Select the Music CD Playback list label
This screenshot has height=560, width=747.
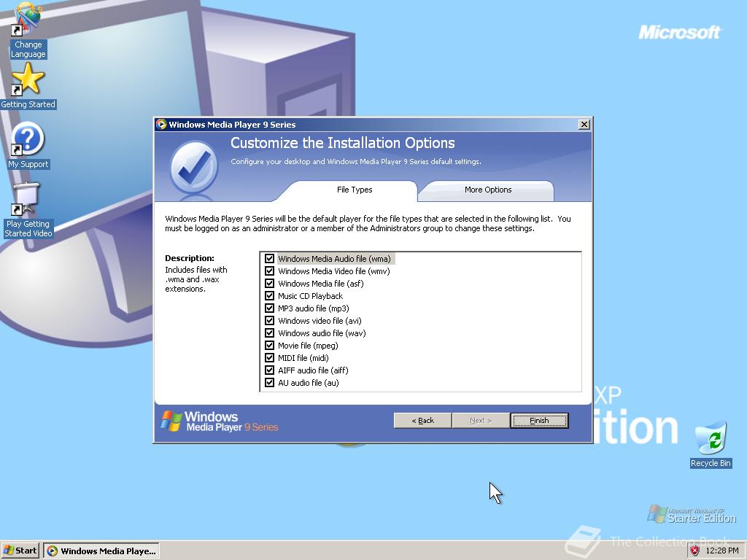(x=310, y=296)
